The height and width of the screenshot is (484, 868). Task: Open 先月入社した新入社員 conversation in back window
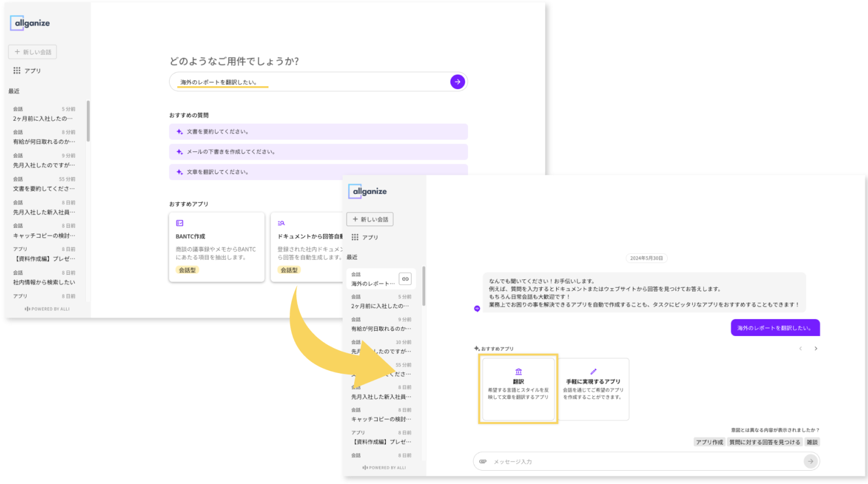(x=45, y=208)
